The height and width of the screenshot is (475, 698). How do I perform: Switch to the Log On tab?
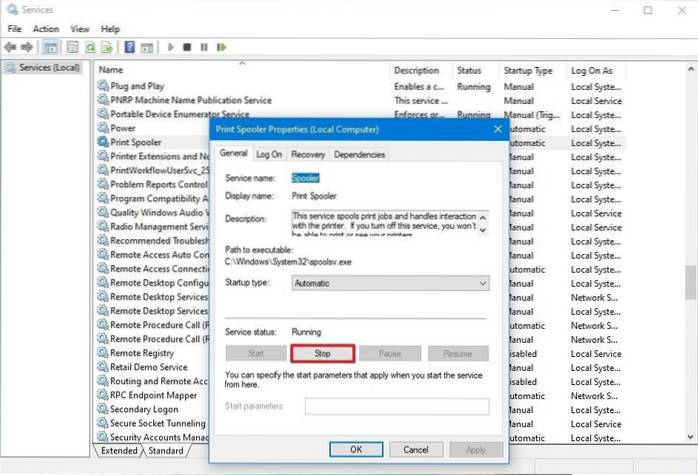coord(269,154)
